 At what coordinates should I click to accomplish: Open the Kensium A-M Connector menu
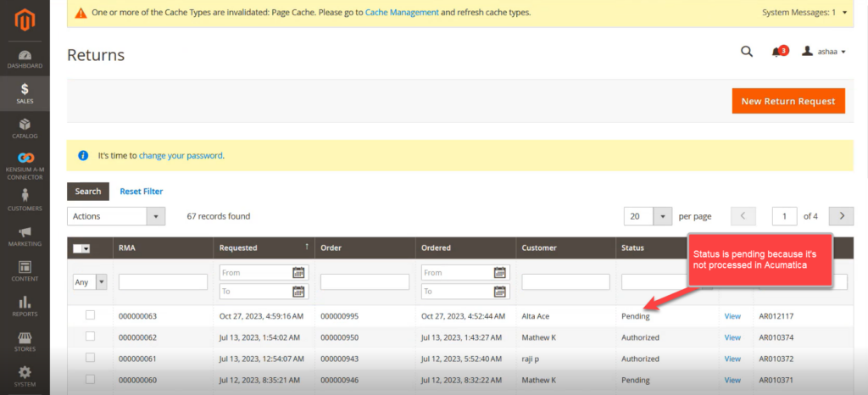(25, 166)
